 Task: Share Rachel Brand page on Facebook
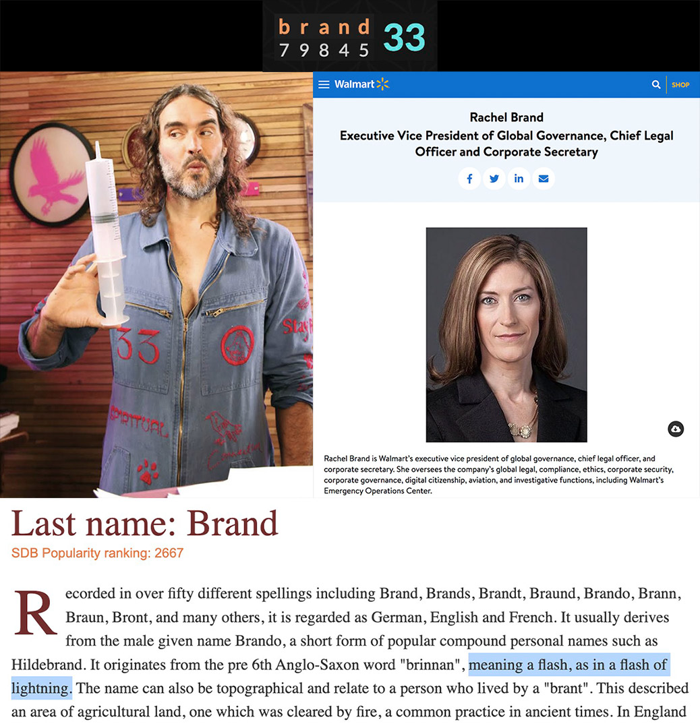pos(469,179)
